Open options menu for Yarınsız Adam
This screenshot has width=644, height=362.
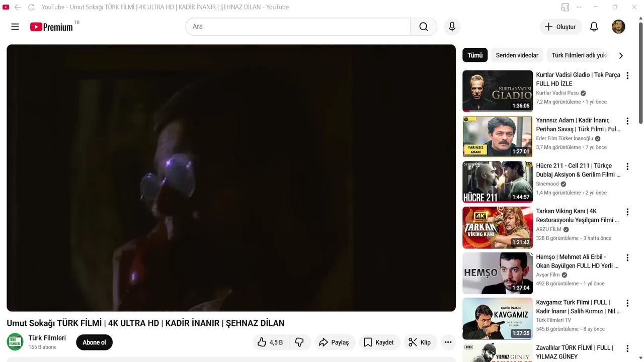627,121
